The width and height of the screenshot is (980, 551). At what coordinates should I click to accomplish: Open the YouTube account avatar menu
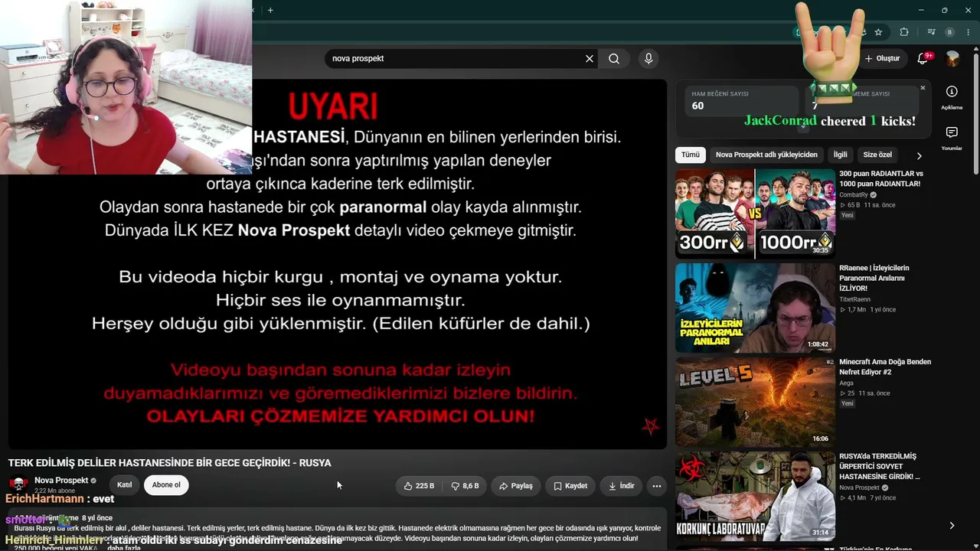pos(952,59)
